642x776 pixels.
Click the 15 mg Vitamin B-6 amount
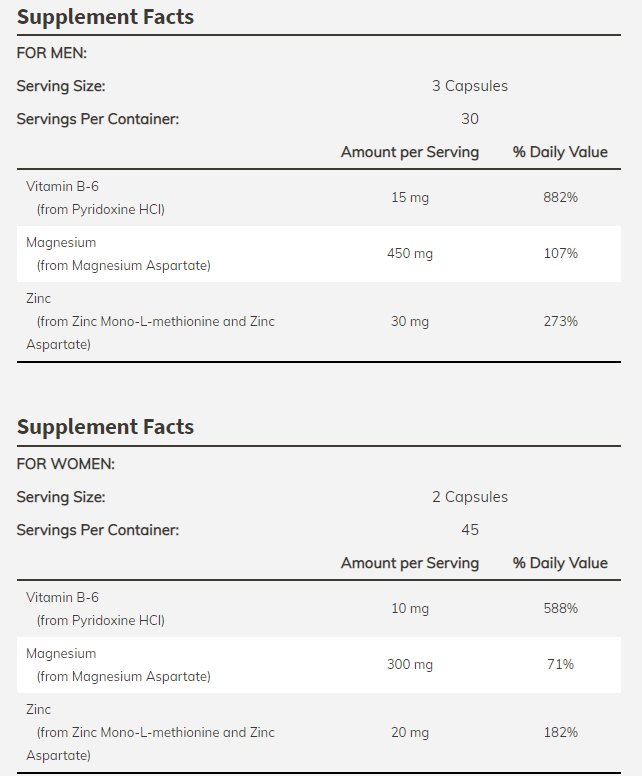click(x=410, y=197)
